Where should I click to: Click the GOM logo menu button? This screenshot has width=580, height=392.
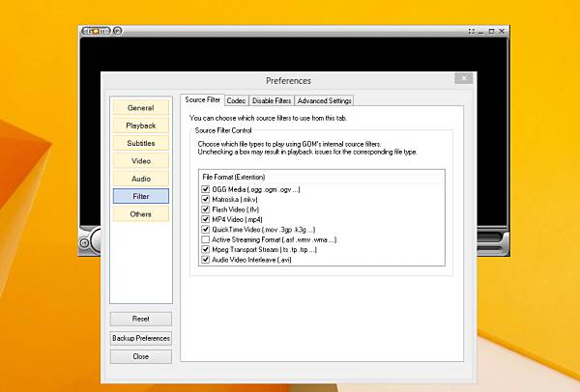pyautogui.click(x=96, y=32)
